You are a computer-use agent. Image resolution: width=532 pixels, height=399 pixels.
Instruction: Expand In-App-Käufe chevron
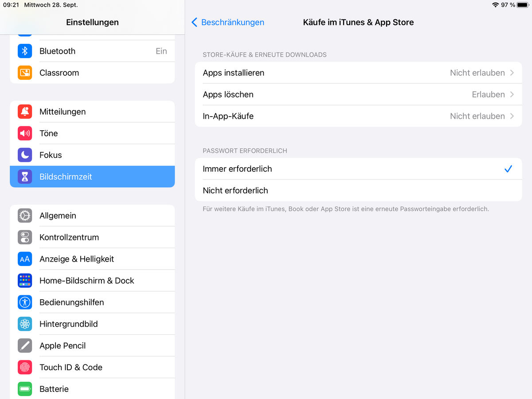512,116
